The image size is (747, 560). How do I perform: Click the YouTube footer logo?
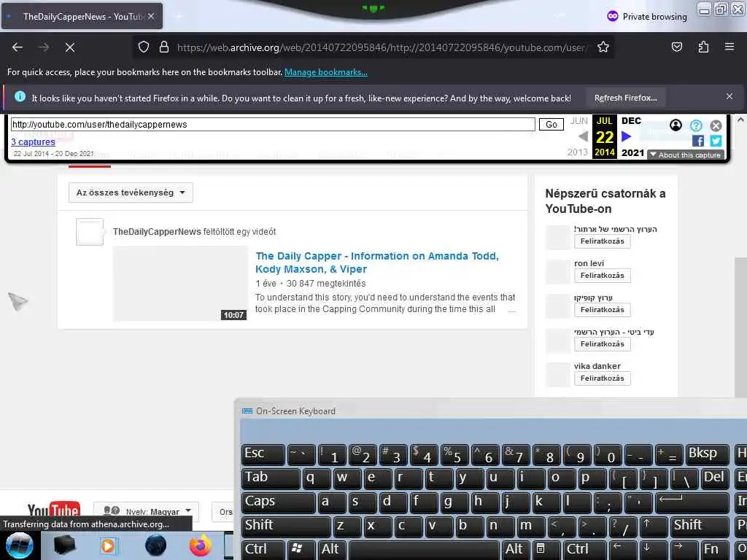[53, 510]
